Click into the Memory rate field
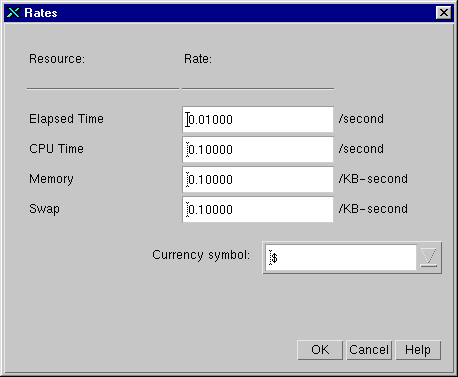Viewport: 458px width, 377px height. coord(258,179)
